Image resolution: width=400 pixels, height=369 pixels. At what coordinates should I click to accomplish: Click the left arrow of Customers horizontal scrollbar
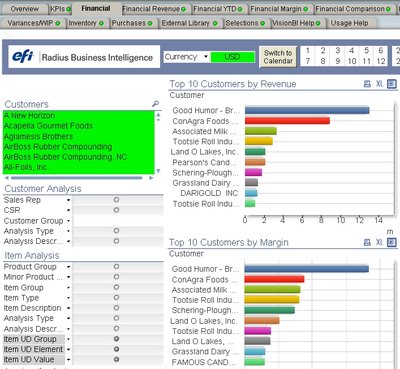pyautogui.click(x=7, y=178)
